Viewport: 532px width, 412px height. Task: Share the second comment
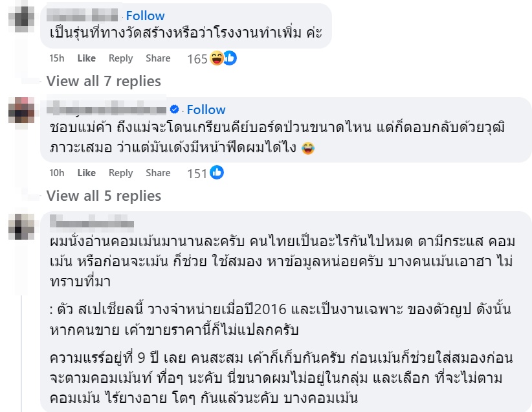coord(158,173)
